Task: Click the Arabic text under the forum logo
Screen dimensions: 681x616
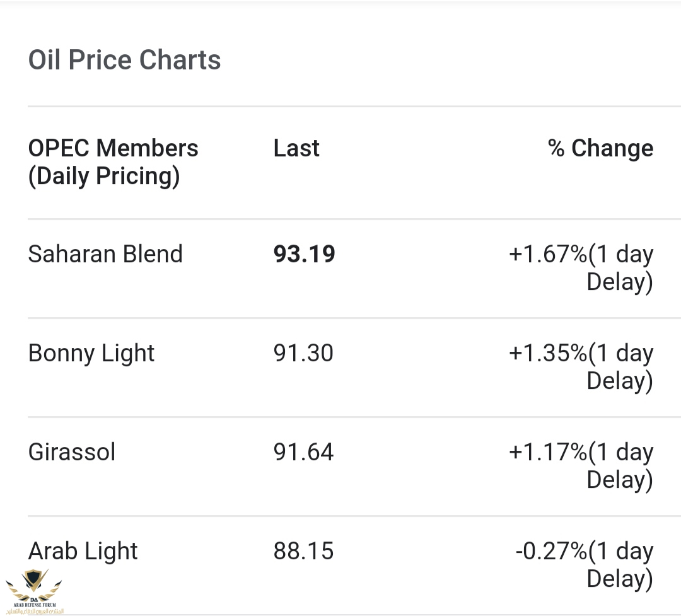Action: coord(35,611)
